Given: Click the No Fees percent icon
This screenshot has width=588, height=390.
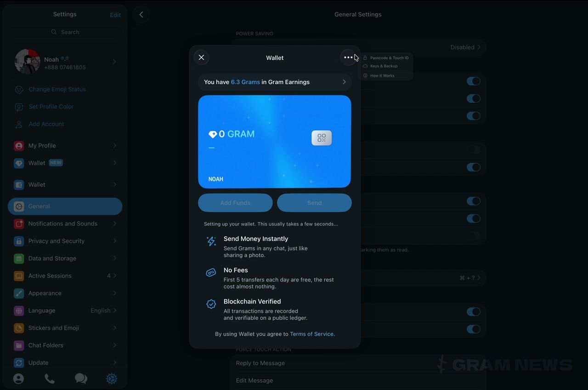Looking at the screenshot, I should [x=211, y=273].
